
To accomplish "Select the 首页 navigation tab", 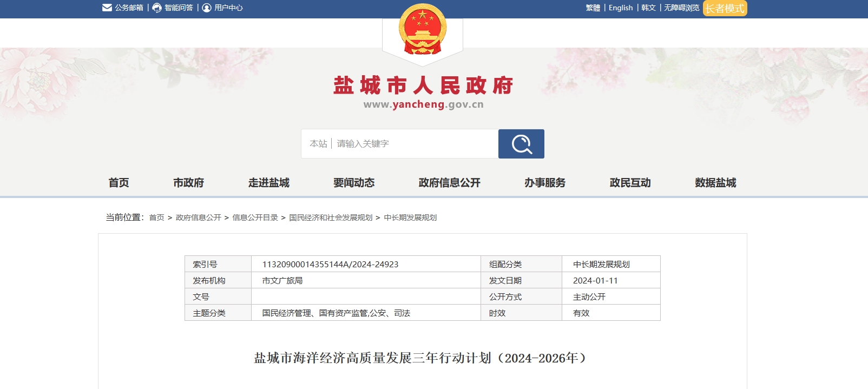I will click(x=119, y=183).
